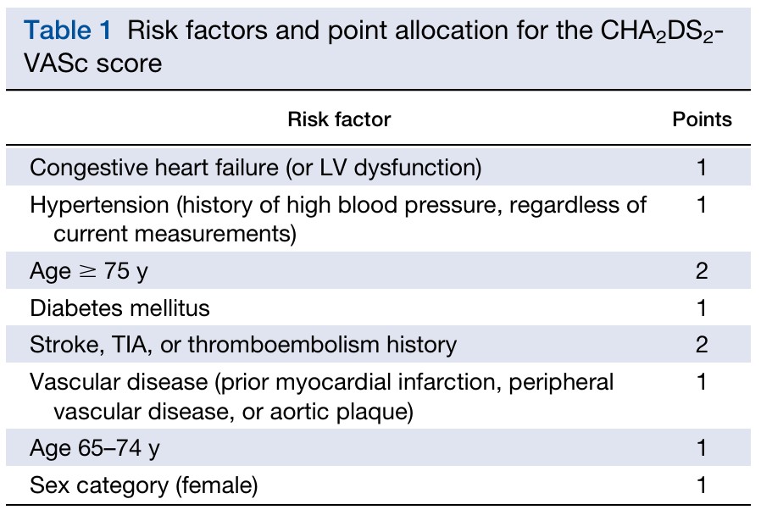Click the "Diabetes mellitus" row label
761x532 pixels.
coord(119,308)
